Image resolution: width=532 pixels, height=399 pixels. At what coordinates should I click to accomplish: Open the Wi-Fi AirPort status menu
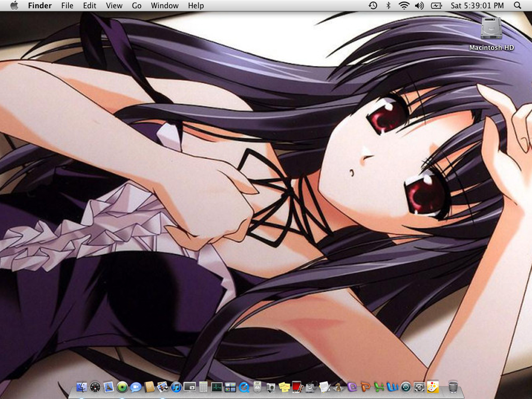pyautogui.click(x=404, y=5)
